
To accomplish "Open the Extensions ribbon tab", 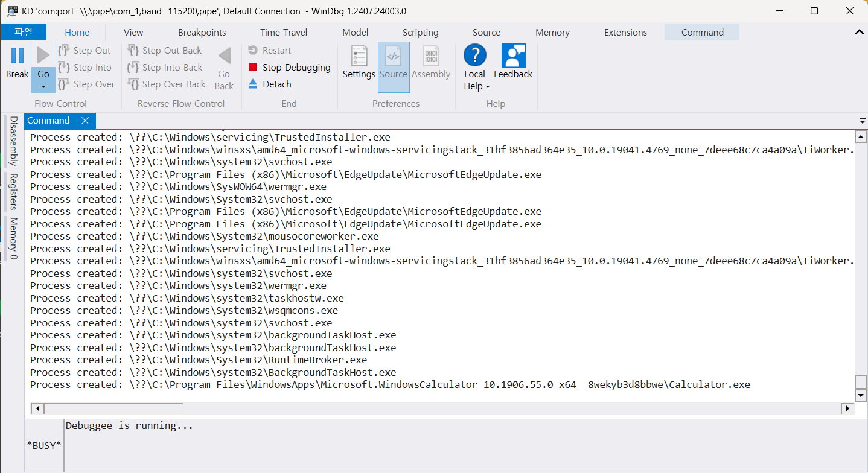I will click(x=625, y=33).
